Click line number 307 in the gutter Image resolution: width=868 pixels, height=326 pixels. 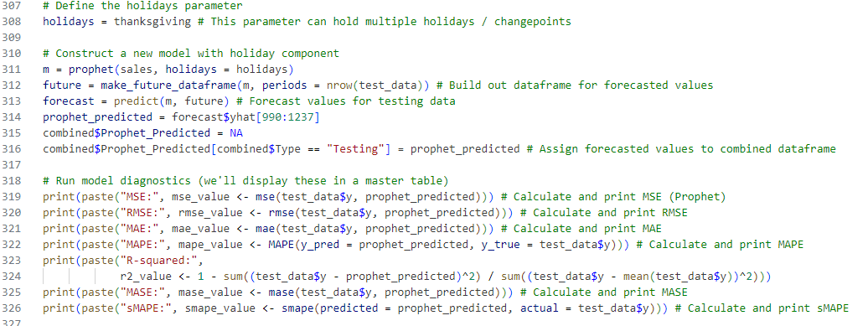(x=13, y=7)
